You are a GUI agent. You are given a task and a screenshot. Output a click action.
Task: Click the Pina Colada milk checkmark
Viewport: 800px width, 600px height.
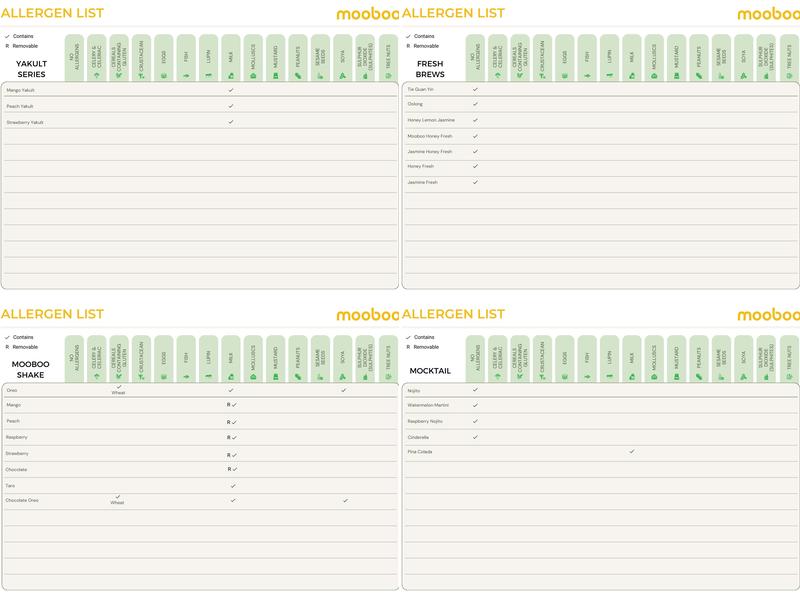coord(632,452)
